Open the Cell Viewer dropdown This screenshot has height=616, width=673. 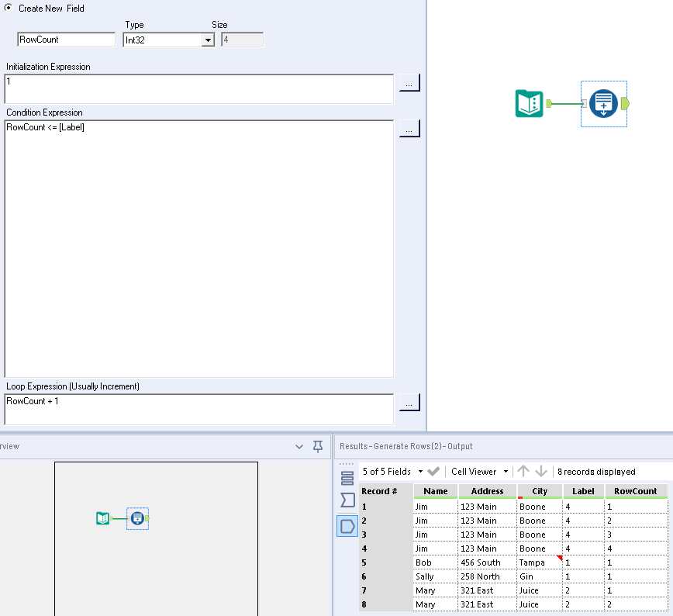click(506, 472)
